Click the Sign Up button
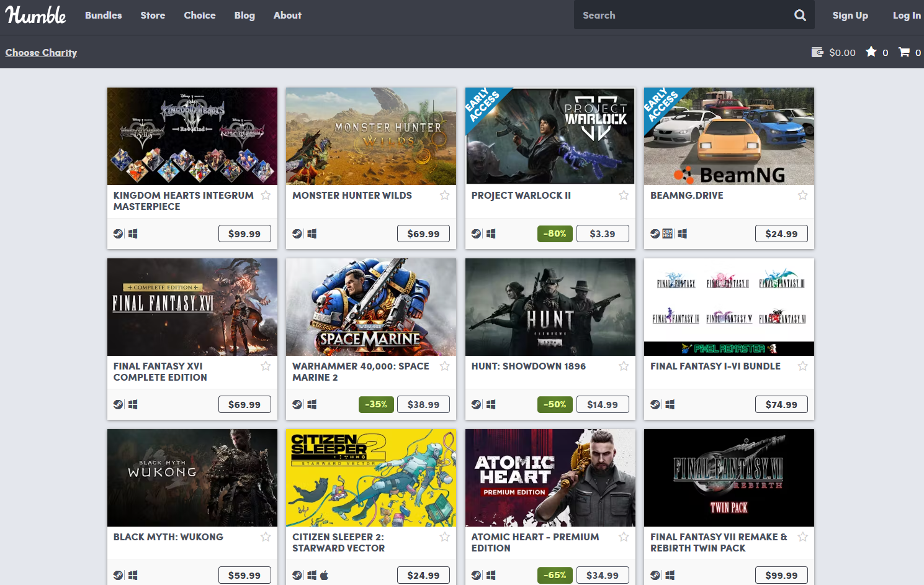Screen dimensions: 924x585 click(850, 16)
